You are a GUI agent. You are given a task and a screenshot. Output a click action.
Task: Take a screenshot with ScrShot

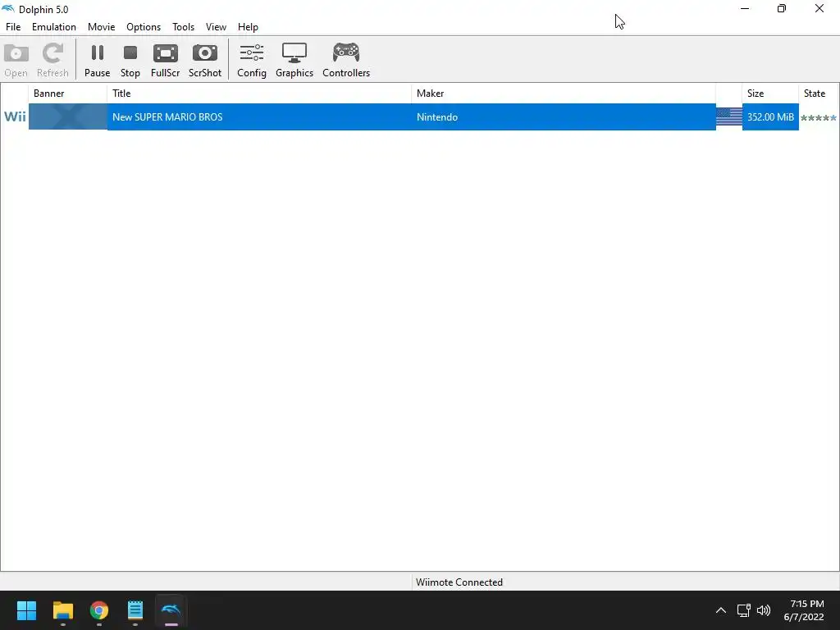pos(204,60)
